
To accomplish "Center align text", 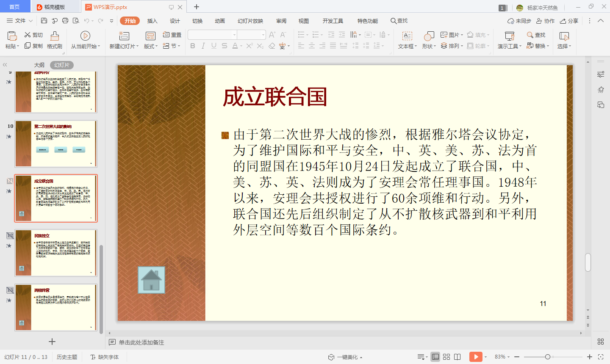I will click(312, 46).
